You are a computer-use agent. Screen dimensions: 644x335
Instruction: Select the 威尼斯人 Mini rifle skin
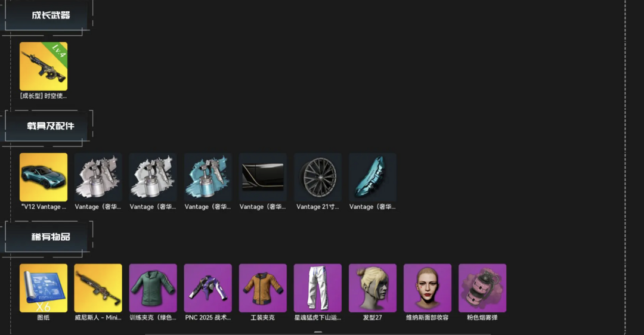98,288
